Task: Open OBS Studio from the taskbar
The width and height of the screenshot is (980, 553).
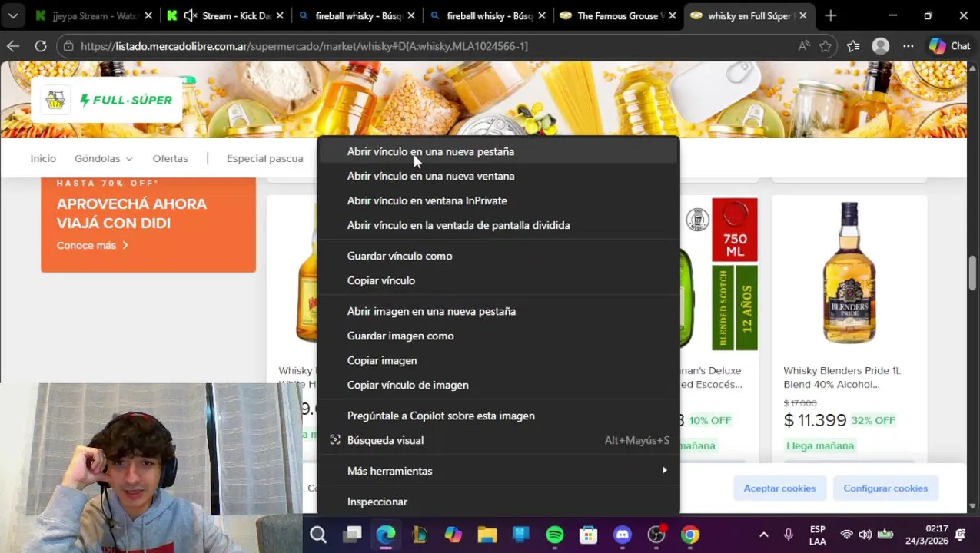Action: click(656, 535)
